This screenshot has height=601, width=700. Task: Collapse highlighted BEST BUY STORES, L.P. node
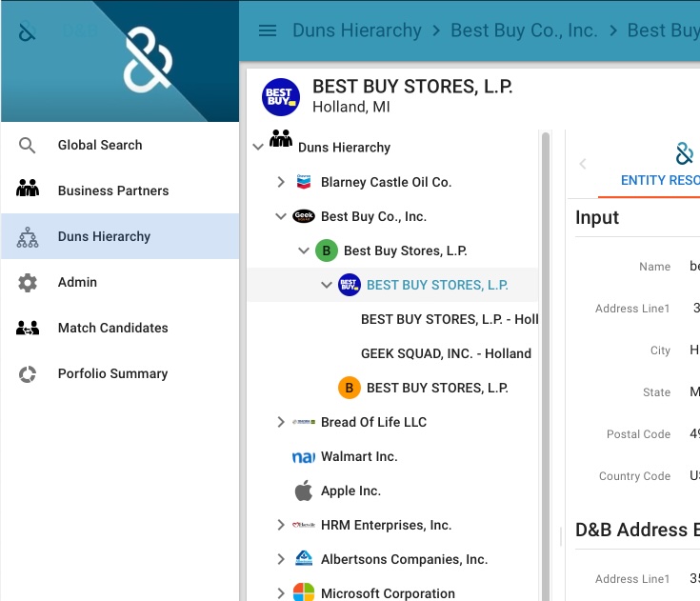coord(327,285)
